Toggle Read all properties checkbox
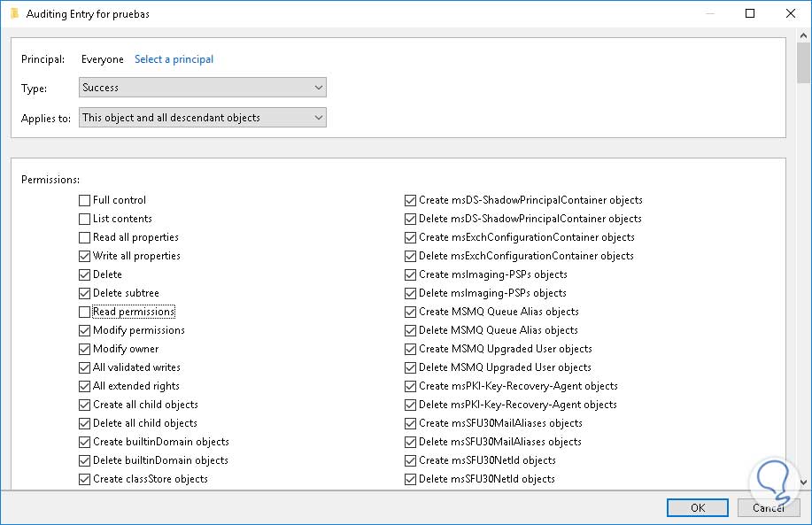 click(x=85, y=237)
